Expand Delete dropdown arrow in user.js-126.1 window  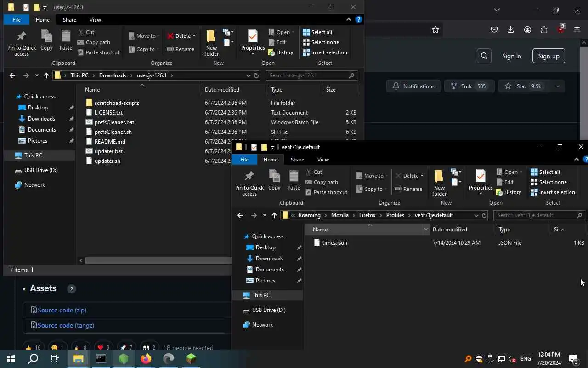(x=194, y=36)
